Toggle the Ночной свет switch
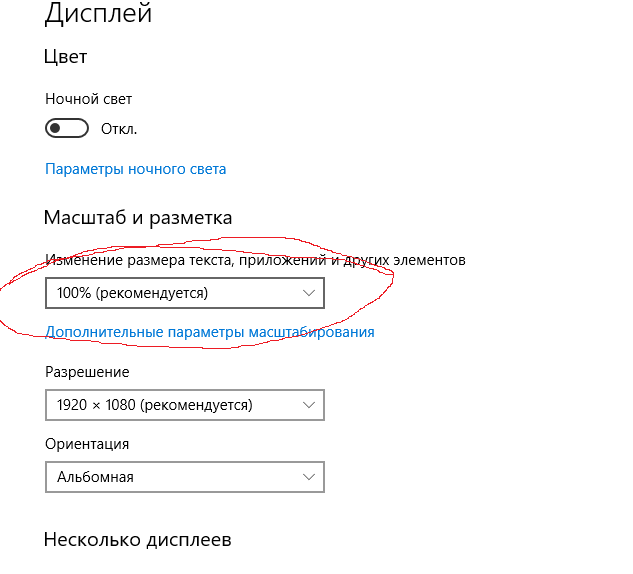Screen dimensions: 633x574 67,129
